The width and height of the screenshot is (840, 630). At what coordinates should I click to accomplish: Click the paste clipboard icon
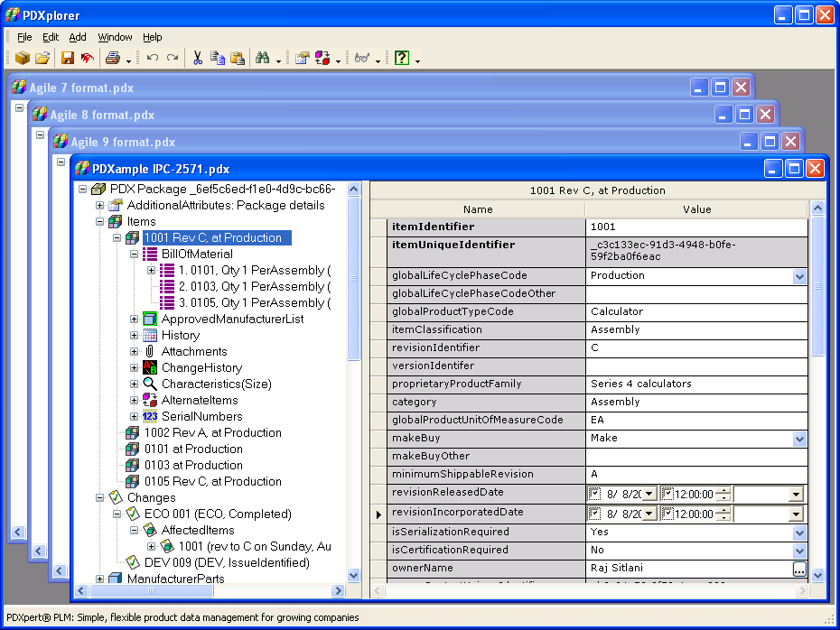tap(238, 58)
